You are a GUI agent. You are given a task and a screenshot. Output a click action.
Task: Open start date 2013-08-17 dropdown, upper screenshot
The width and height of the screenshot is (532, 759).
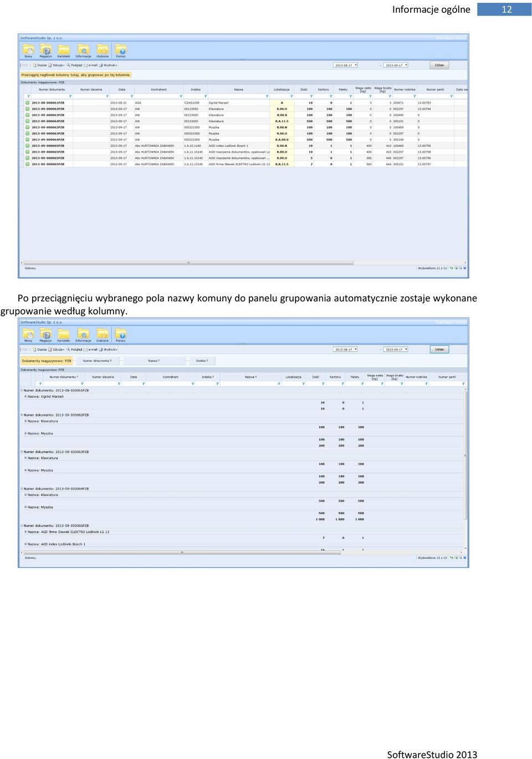(x=355, y=65)
